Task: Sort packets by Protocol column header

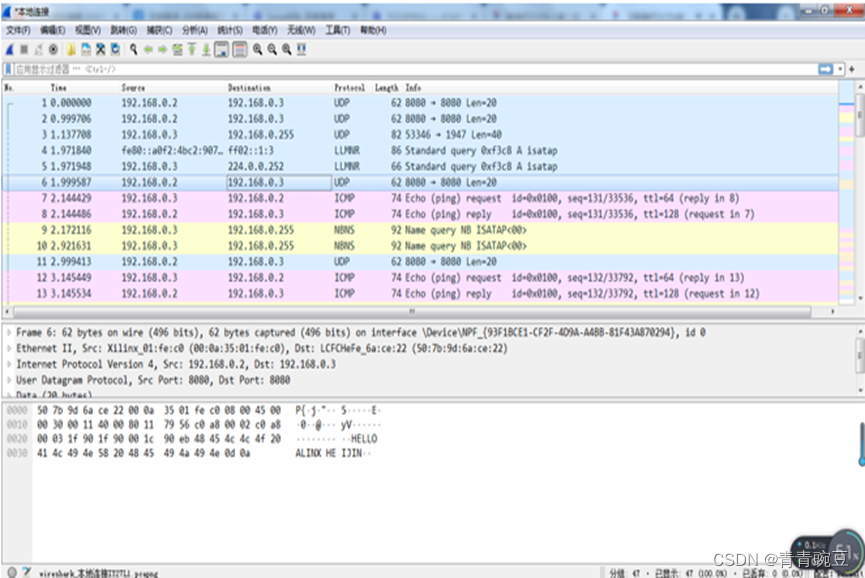Action: (349, 88)
